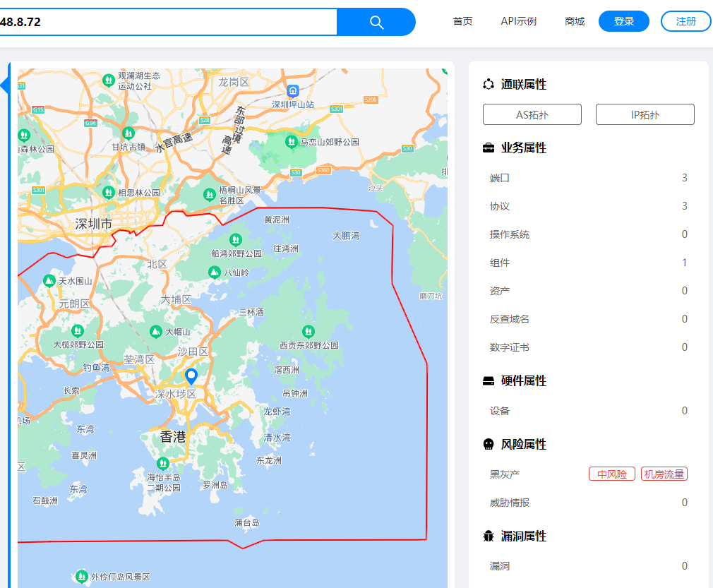This screenshot has height=588, width=713.
Task: Click the 马峦山郊野公园 park marker
Action: coord(292,141)
